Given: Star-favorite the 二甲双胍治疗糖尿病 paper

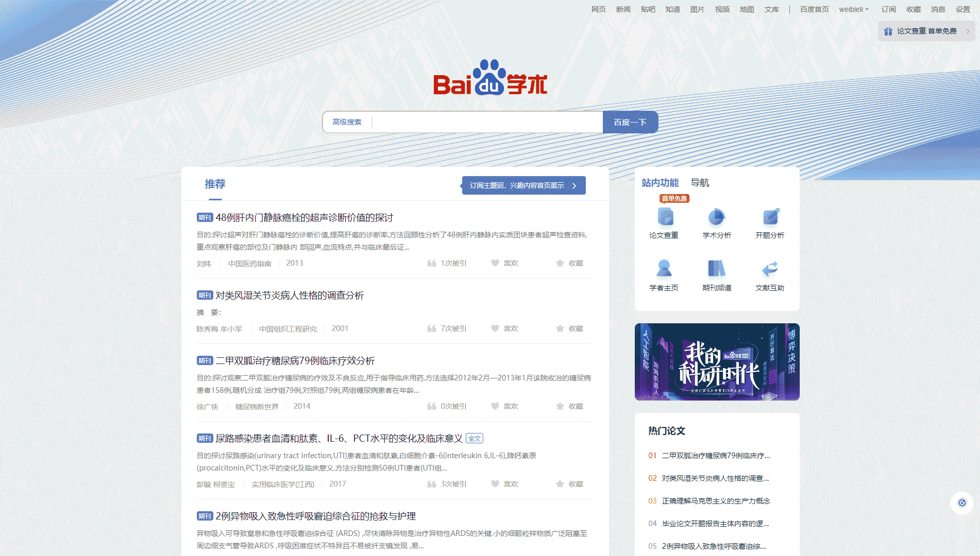Looking at the screenshot, I should coord(560,406).
